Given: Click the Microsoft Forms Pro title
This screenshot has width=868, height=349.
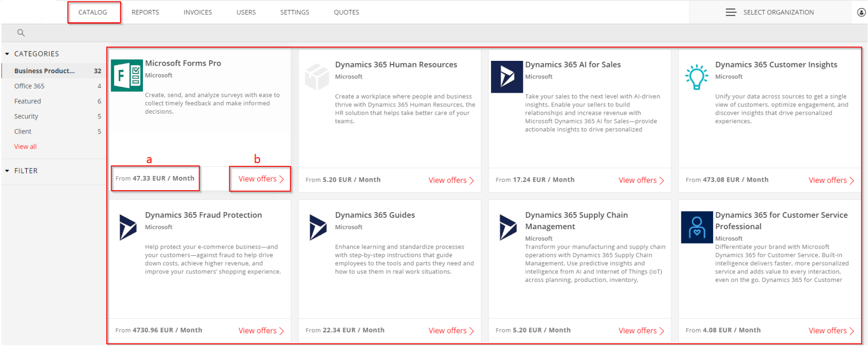Looking at the screenshot, I should 183,63.
